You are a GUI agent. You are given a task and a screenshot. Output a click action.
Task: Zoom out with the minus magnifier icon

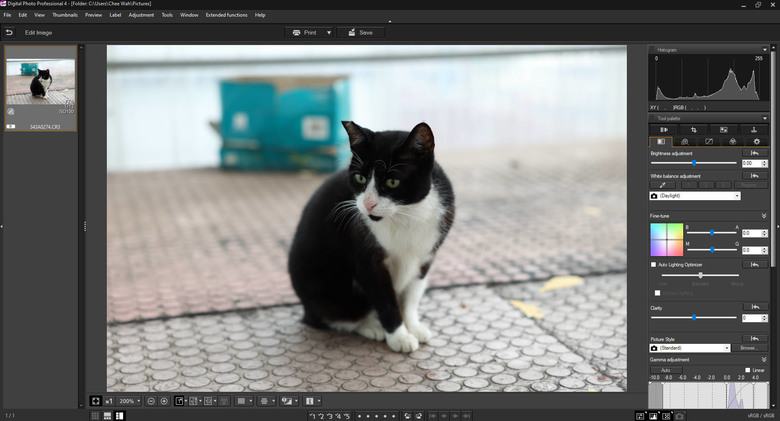pos(151,401)
